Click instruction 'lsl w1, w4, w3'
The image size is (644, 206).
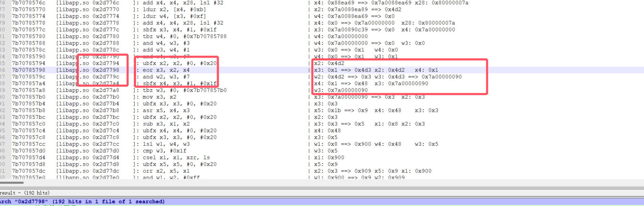pyautogui.click(x=166, y=144)
